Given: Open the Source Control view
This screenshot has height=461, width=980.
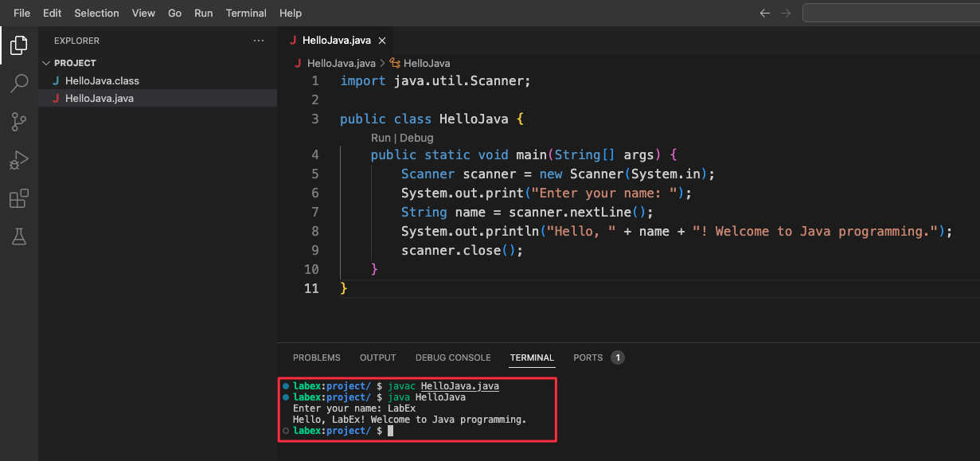Looking at the screenshot, I should click(x=18, y=121).
